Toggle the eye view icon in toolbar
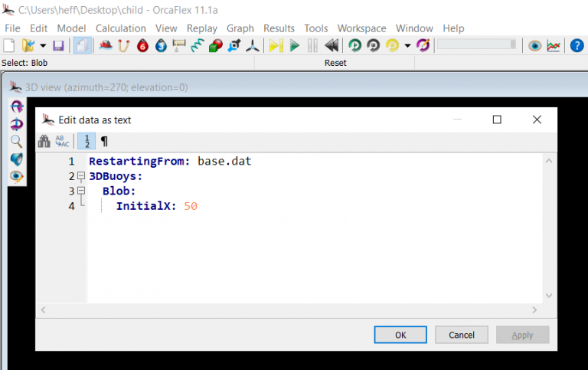 coord(534,46)
